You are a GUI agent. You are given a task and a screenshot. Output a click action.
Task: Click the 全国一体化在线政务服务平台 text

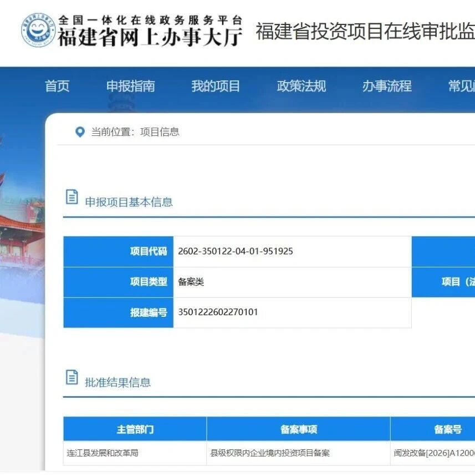coord(150,20)
